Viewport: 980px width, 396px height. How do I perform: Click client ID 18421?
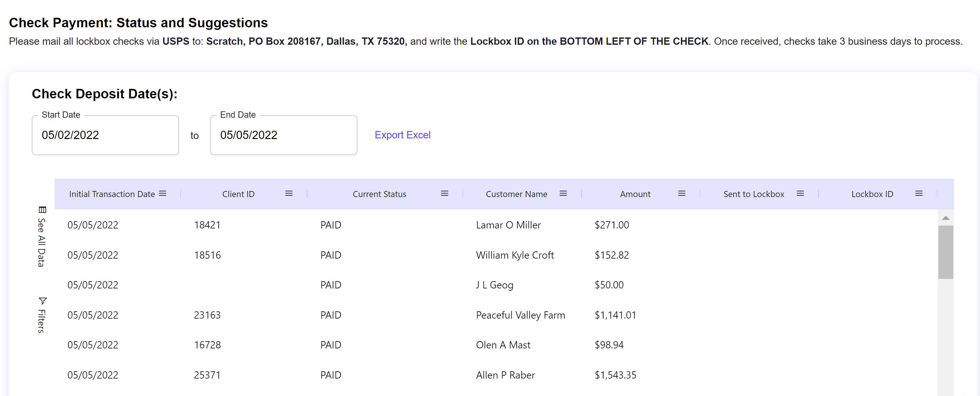pyautogui.click(x=207, y=225)
